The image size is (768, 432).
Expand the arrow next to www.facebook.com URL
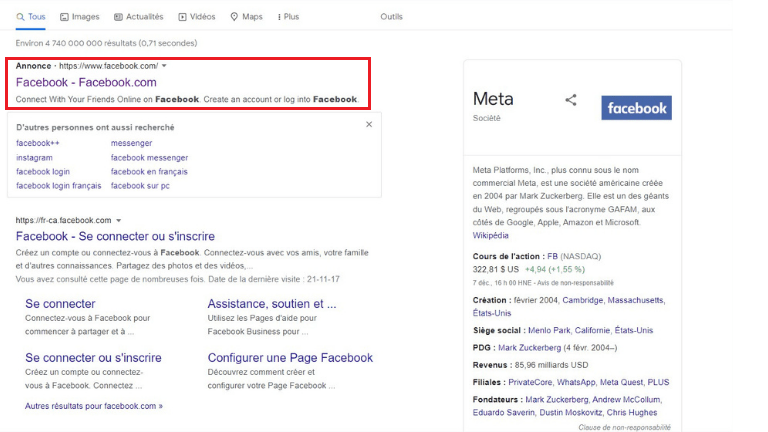pos(164,66)
